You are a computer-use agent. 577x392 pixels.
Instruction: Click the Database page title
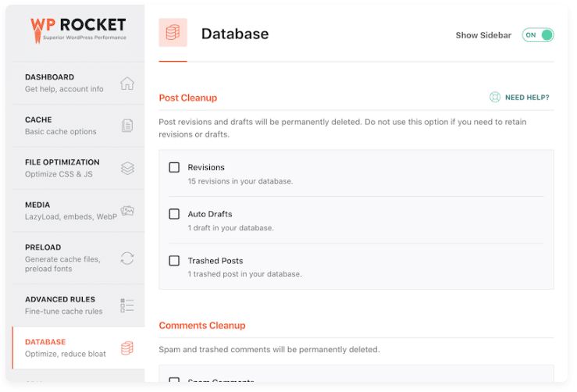point(235,34)
